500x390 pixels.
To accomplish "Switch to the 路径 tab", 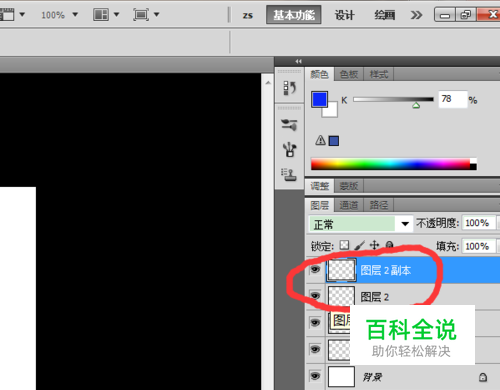I will pyautogui.click(x=379, y=205).
